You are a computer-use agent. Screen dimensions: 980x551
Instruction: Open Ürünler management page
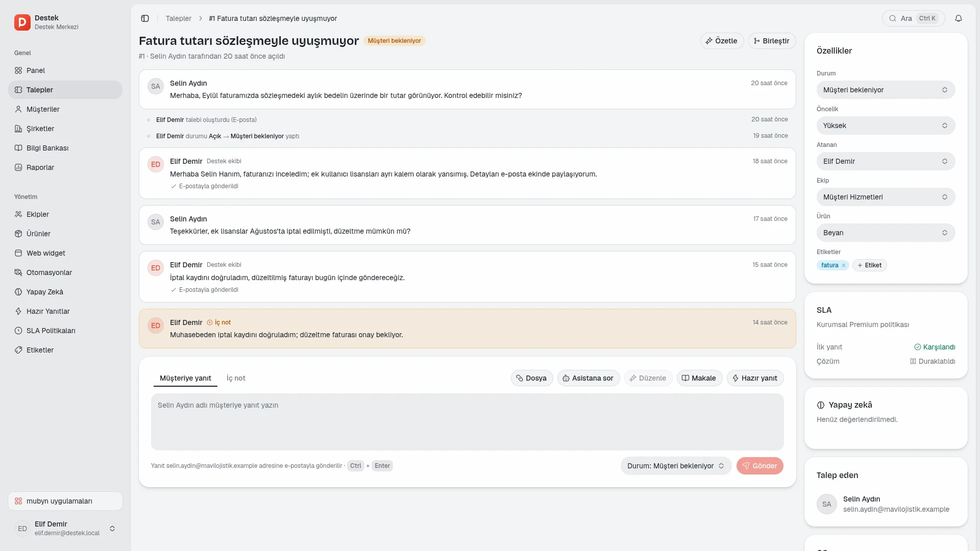click(65, 234)
